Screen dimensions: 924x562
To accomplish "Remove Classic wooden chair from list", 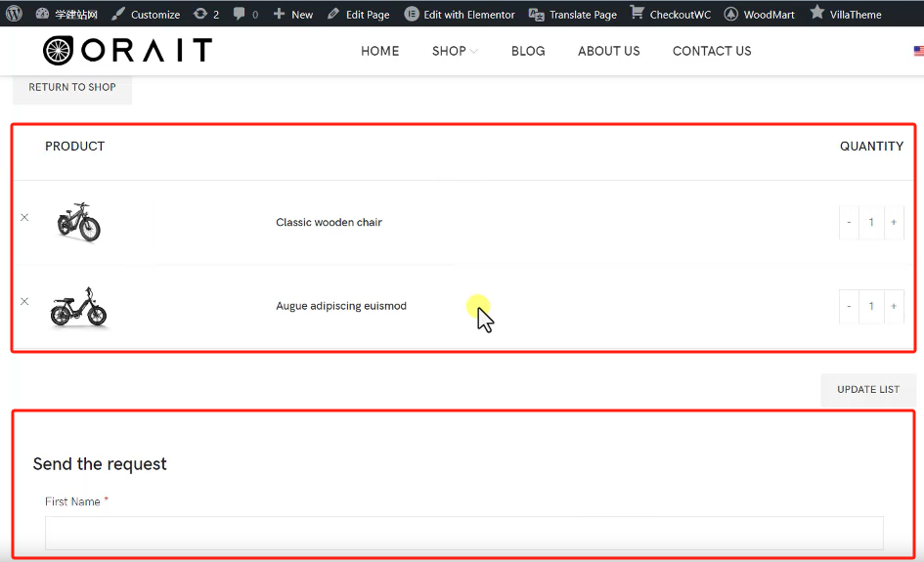I will 24,217.
